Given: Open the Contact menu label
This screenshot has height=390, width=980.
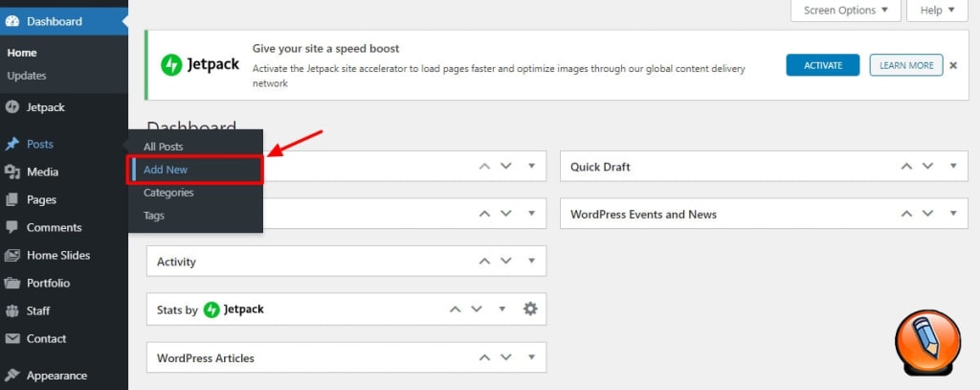Looking at the screenshot, I should [x=46, y=338].
